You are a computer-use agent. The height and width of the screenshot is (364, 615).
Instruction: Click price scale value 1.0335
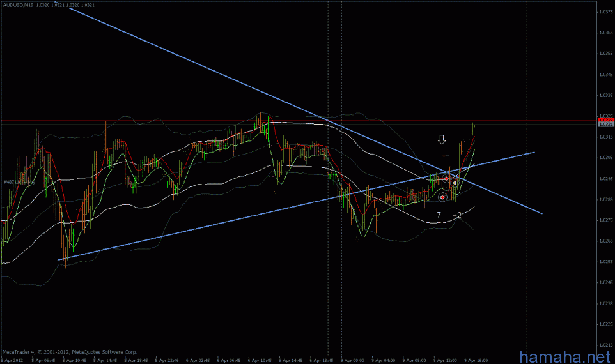[606, 95]
